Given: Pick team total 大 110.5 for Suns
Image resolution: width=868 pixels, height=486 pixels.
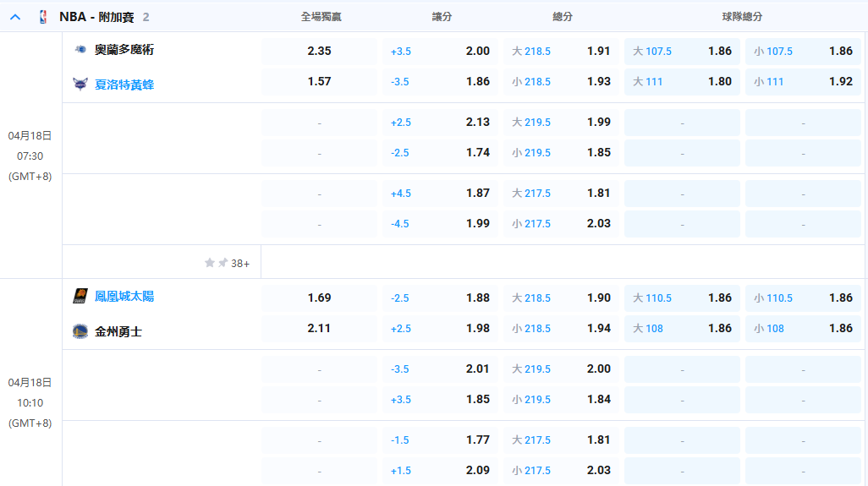Looking at the screenshot, I should point(682,298).
